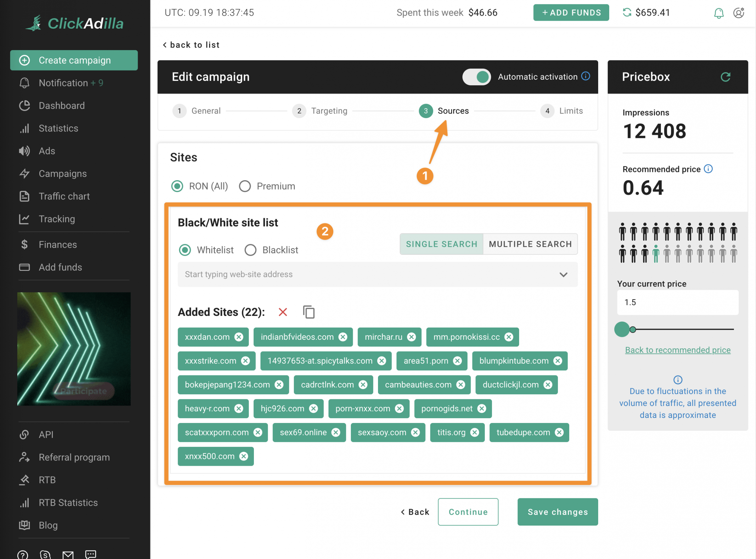The image size is (756, 559).
Task: Select the RON (All) radio option
Action: point(177,186)
